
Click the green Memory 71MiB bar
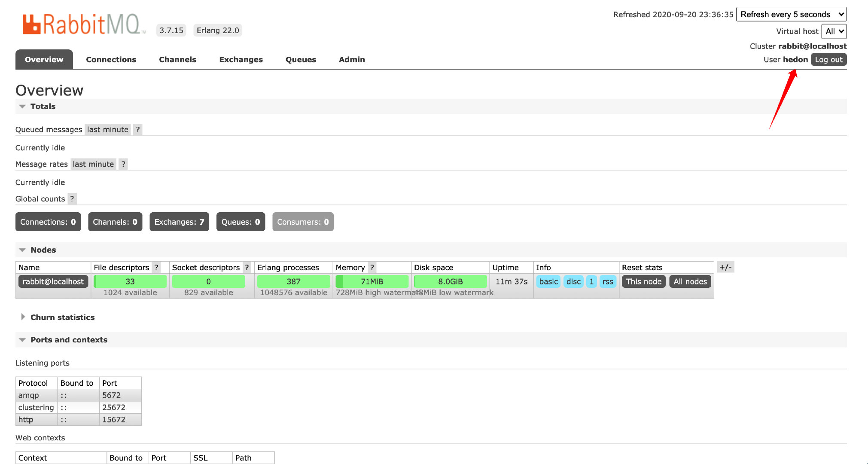[x=372, y=282]
